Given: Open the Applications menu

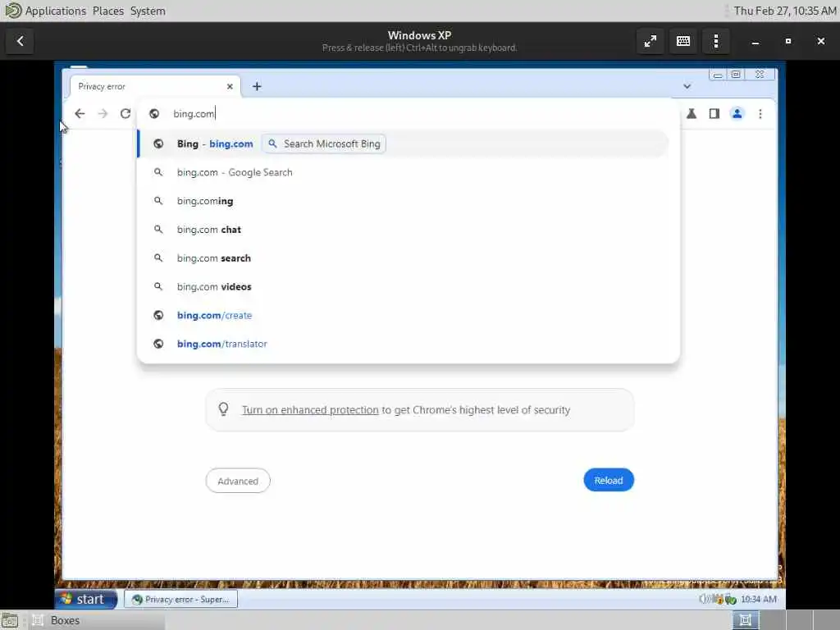Looking at the screenshot, I should tap(55, 11).
